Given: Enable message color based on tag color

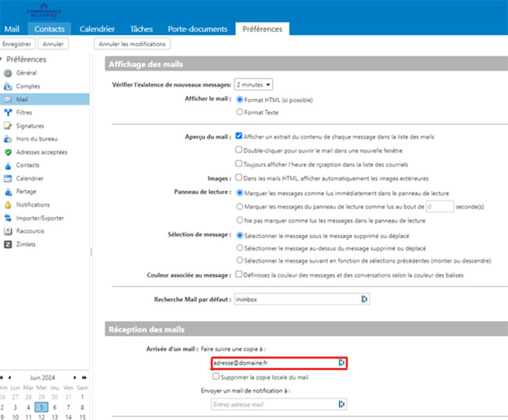Looking at the screenshot, I should pyautogui.click(x=239, y=275).
